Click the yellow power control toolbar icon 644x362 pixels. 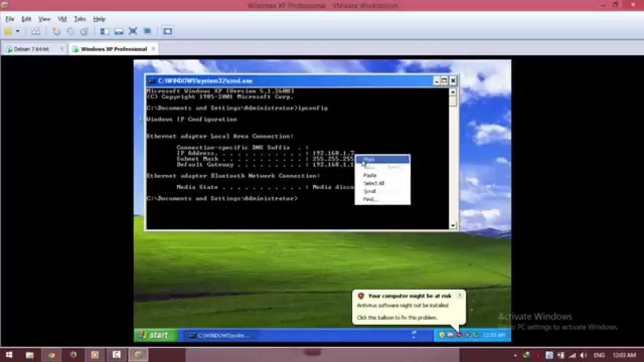pyautogui.click(x=8, y=31)
